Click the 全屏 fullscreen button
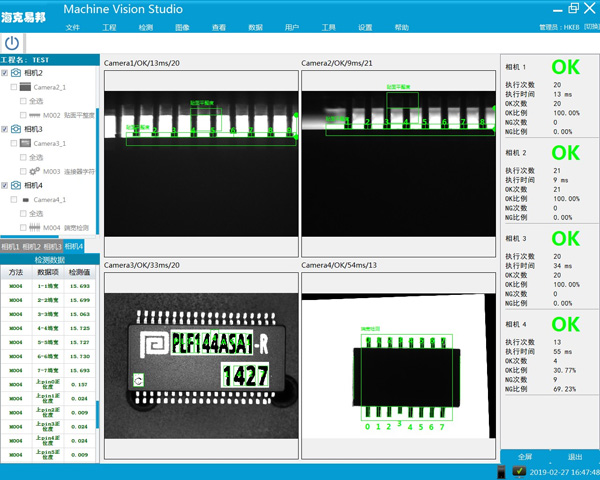Viewport: 600px width, 480px height. pos(525,455)
